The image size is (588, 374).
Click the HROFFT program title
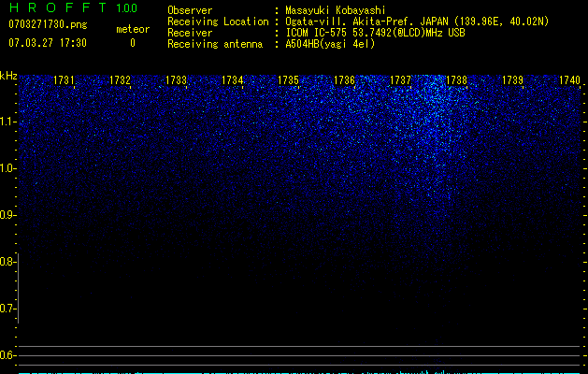tap(58, 7)
